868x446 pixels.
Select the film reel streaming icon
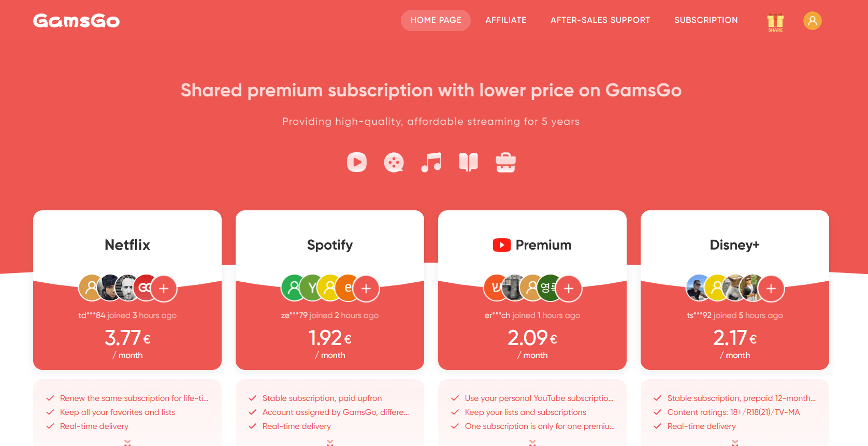394,162
